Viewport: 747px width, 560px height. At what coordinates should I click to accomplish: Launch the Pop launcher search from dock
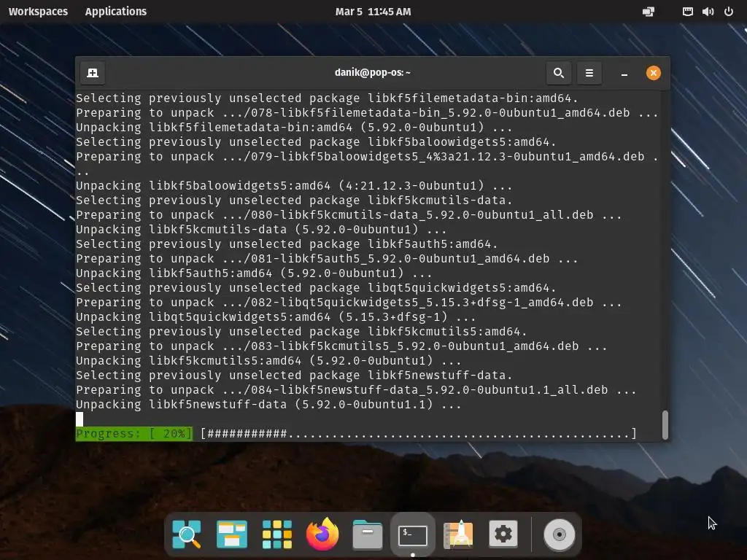coord(186,534)
